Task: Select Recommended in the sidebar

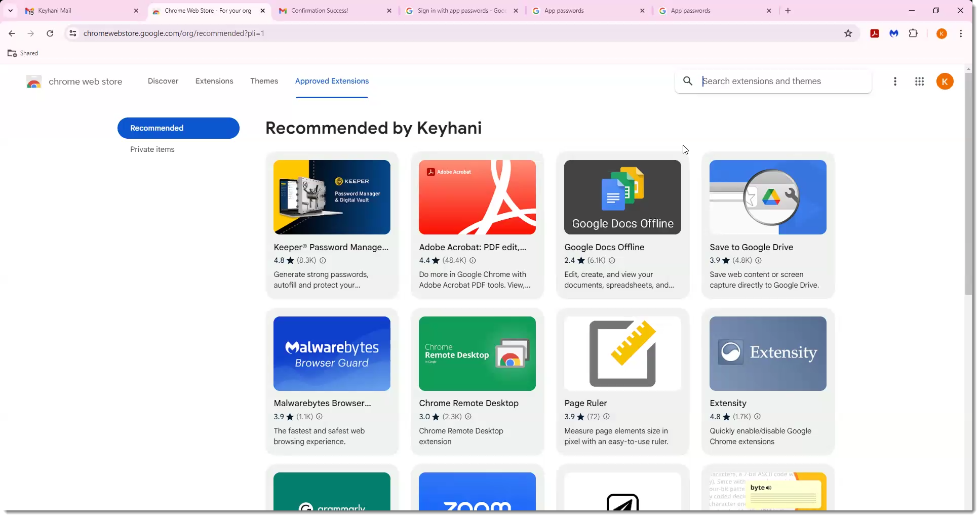Action: point(178,128)
